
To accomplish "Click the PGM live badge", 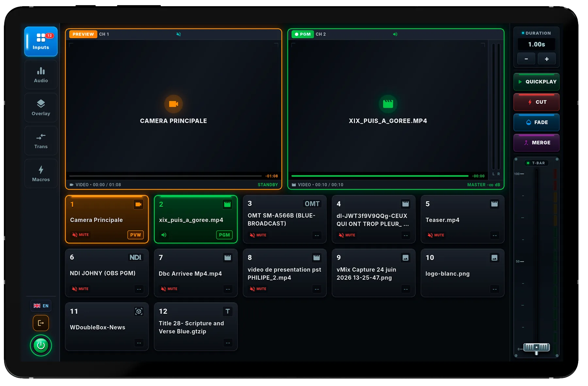I will tap(302, 34).
